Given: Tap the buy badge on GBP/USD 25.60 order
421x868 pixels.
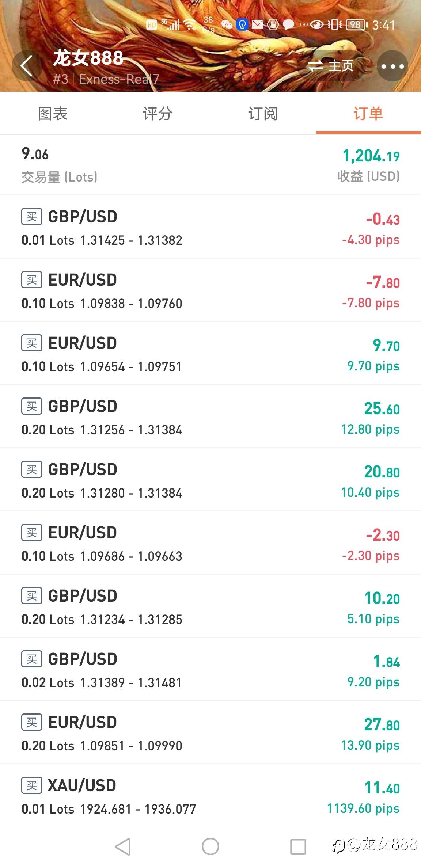Looking at the screenshot, I should tap(32, 406).
